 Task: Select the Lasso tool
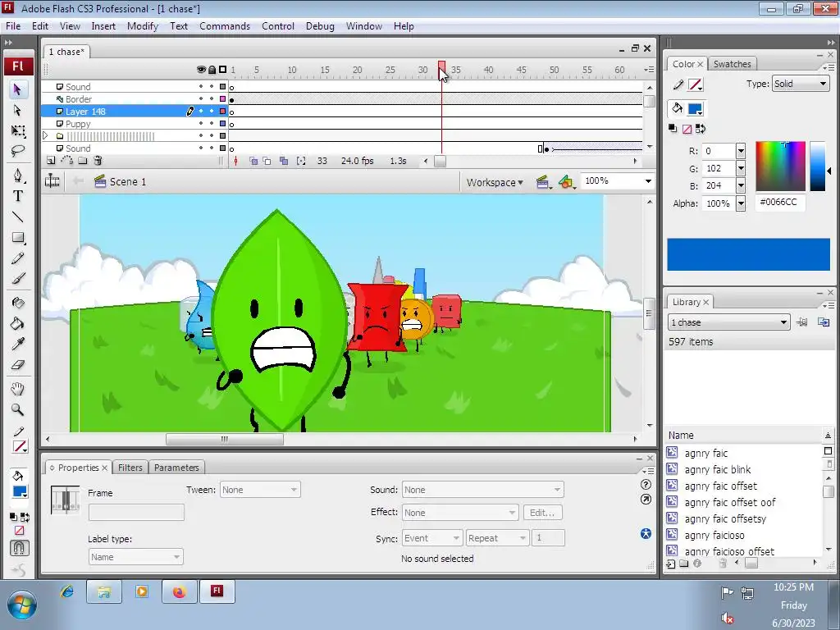18,151
